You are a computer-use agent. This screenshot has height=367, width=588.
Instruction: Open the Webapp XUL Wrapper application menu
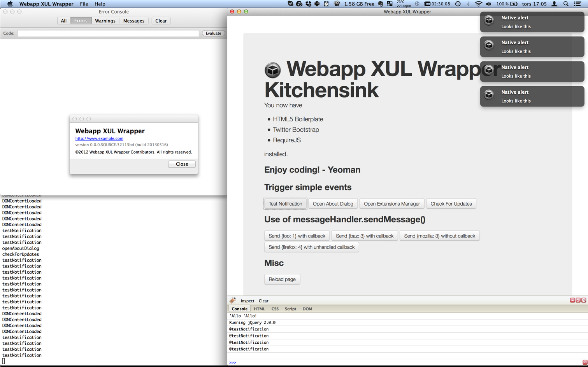coord(46,4)
